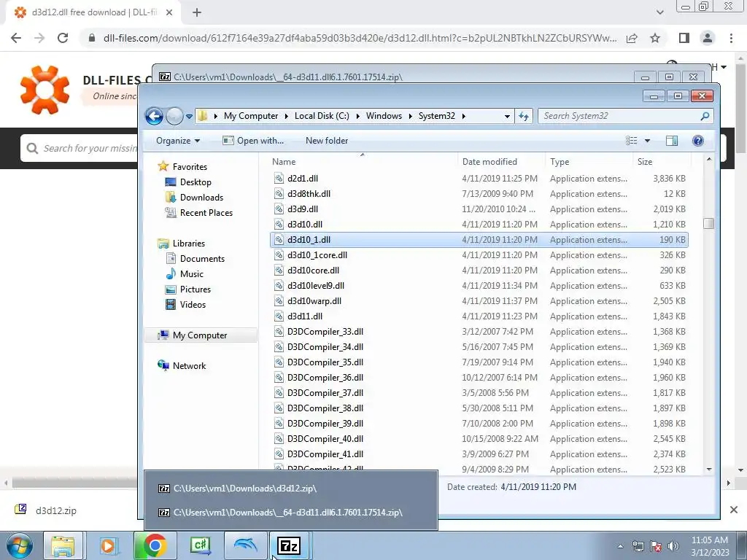The width and height of the screenshot is (747, 560).
Task: Open the Windows Start menu
Action: (x=20, y=546)
